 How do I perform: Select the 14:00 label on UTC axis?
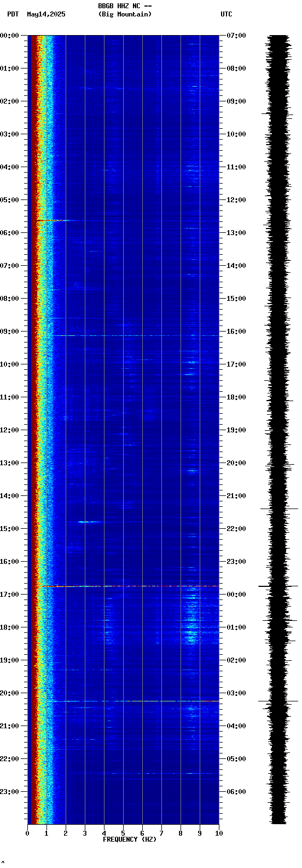tap(236, 266)
